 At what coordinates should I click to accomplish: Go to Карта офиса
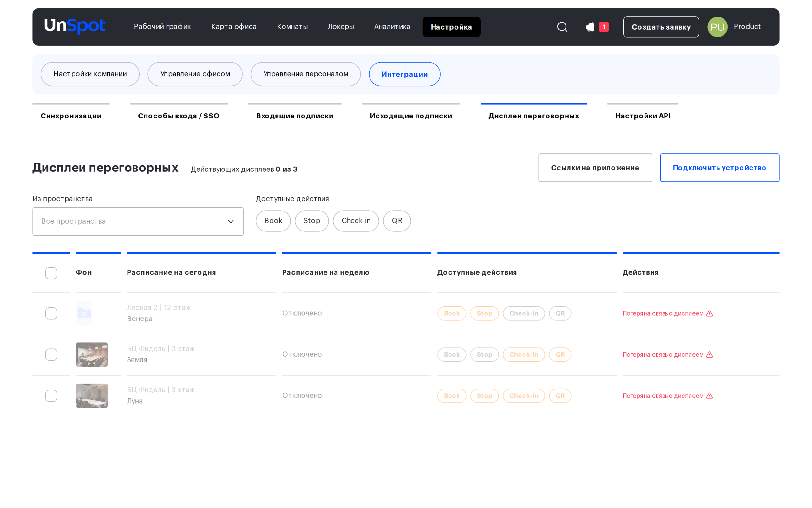point(234,27)
